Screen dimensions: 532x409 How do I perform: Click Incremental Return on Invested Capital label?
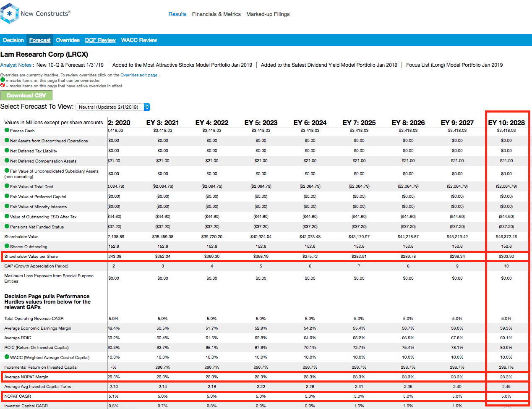click(41, 367)
